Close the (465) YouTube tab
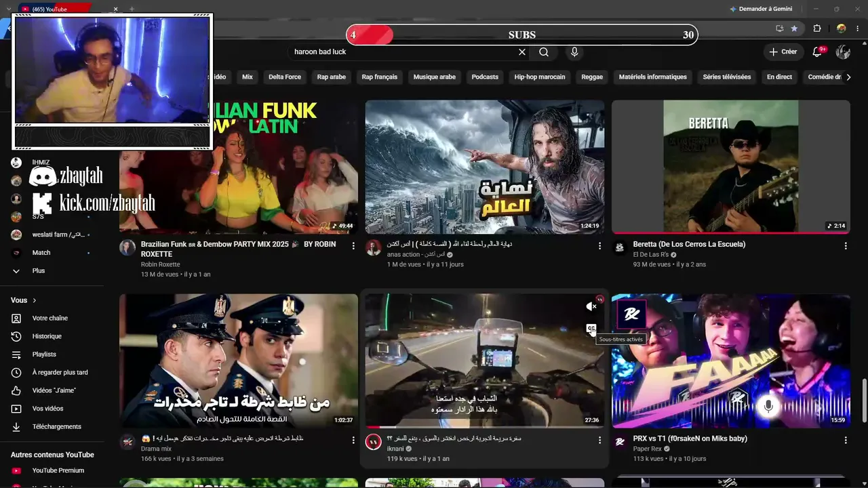This screenshot has width=868, height=488. (115, 9)
